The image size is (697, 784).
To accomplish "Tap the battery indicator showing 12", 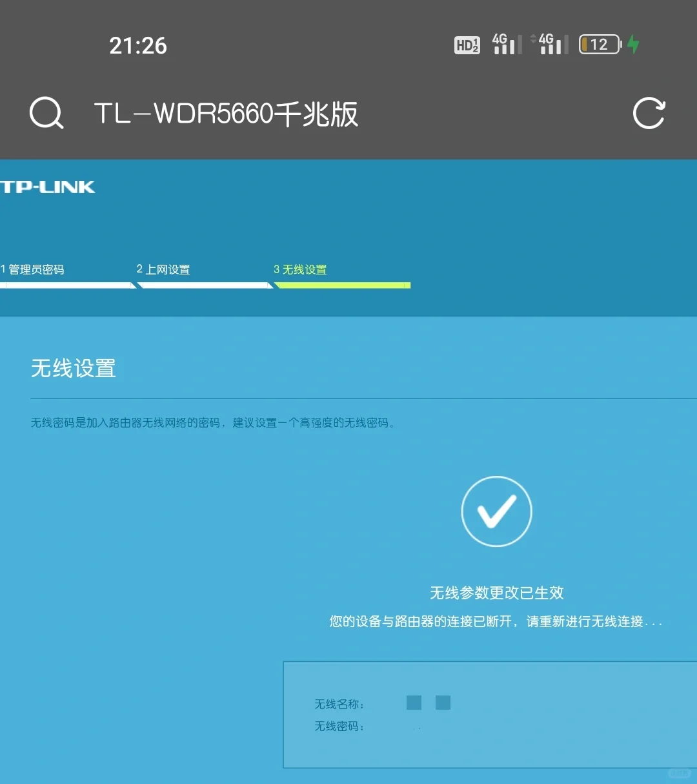I will [x=598, y=45].
